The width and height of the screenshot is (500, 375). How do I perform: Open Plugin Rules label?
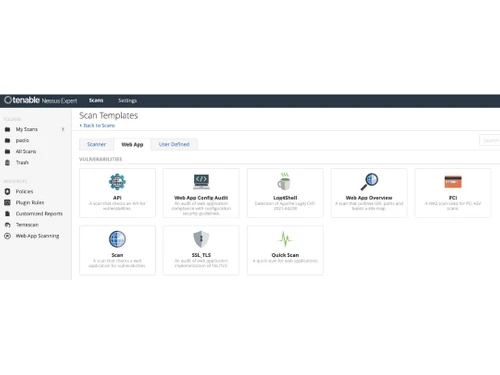point(30,202)
